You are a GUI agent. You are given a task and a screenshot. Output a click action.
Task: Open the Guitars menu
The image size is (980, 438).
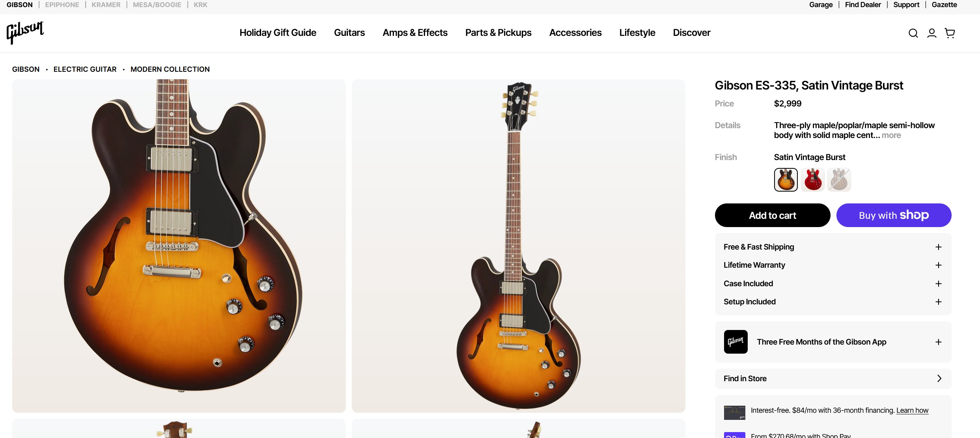pyautogui.click(x=349, y=33)
